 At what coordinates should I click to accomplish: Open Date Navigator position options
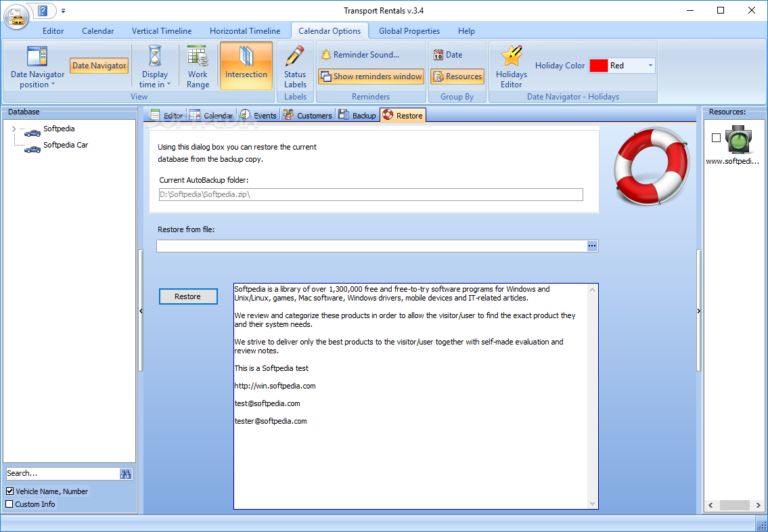[38, 66]
